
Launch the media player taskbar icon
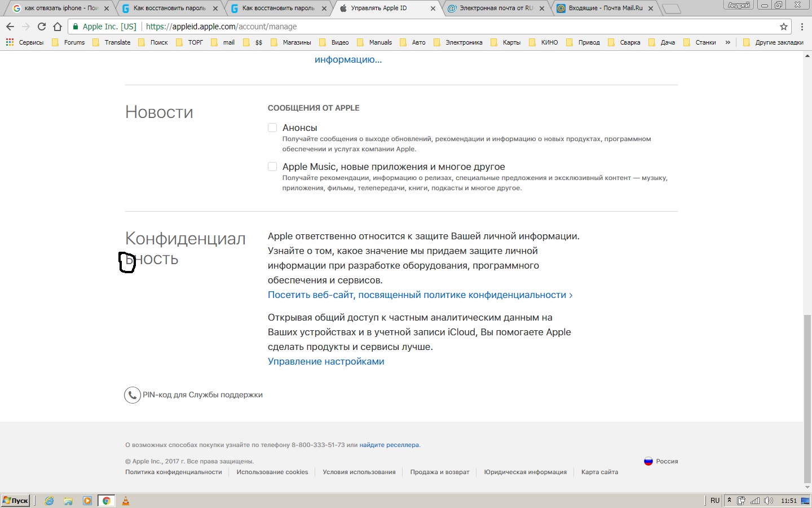coord(87,501)
